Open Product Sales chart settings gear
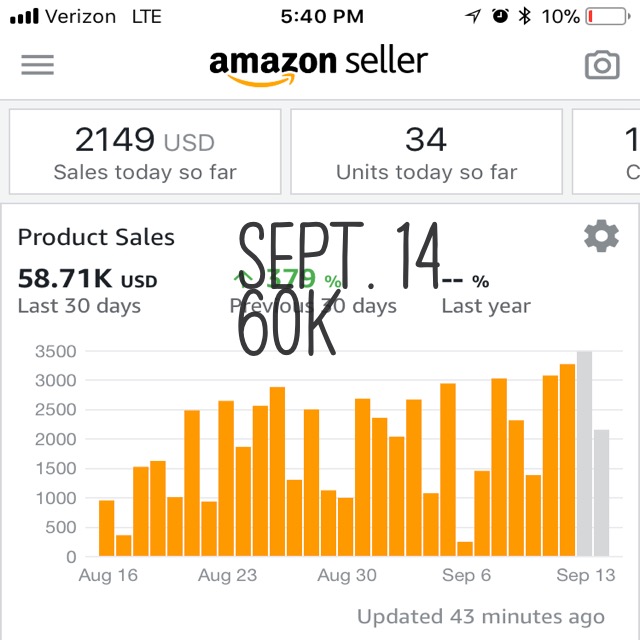This screenshot has height=640, width=640. [601, 236]
